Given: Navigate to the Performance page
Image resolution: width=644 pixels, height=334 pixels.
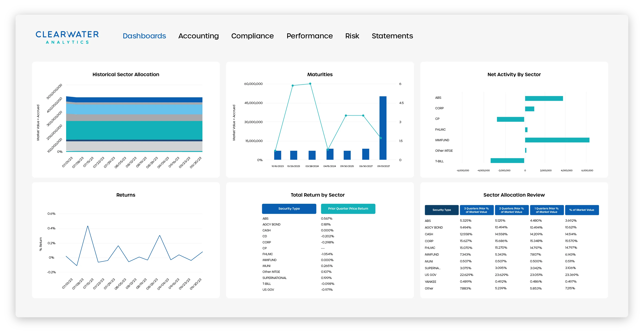Looking at the screenshot, I should (310, 36).
